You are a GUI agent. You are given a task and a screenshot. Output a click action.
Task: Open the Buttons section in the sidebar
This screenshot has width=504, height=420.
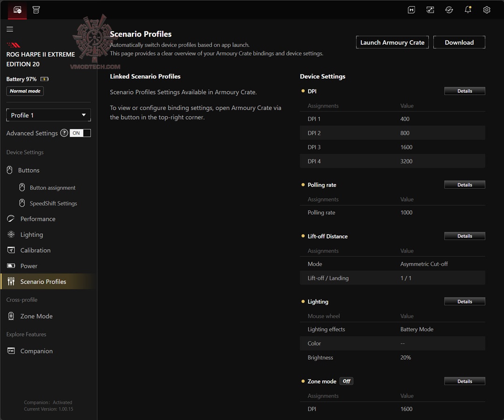pos(28,170)
